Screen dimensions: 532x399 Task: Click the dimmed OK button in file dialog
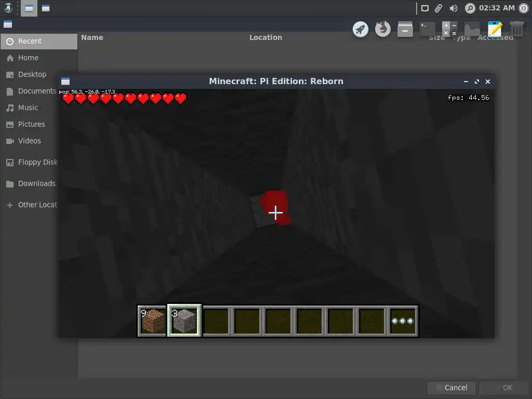coord(503,388)
